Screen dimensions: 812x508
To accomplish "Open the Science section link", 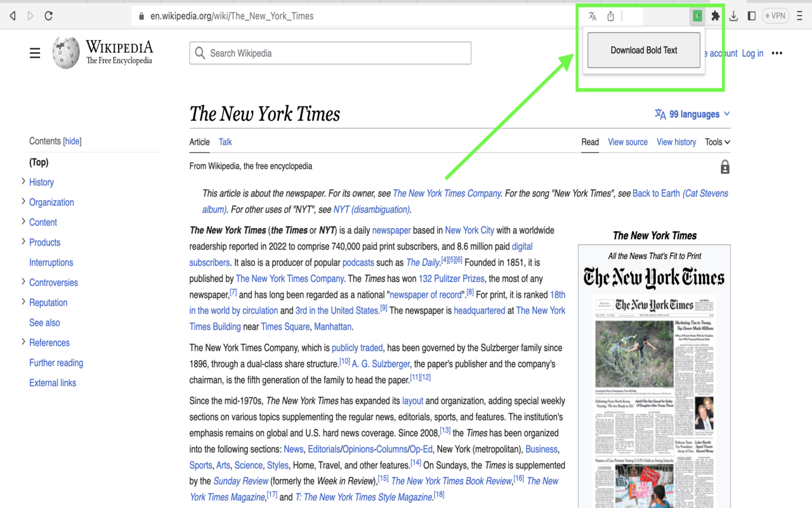I will 249,465.
